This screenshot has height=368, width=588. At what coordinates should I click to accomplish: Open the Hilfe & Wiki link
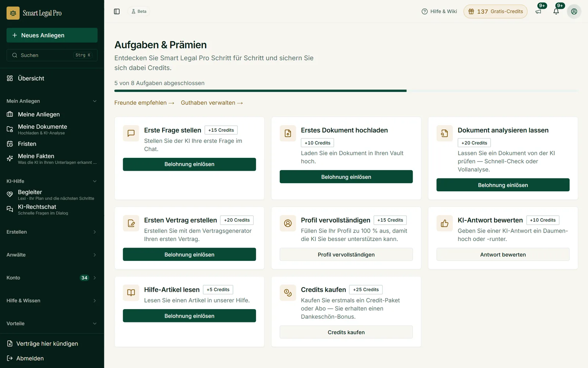[439, 11]
